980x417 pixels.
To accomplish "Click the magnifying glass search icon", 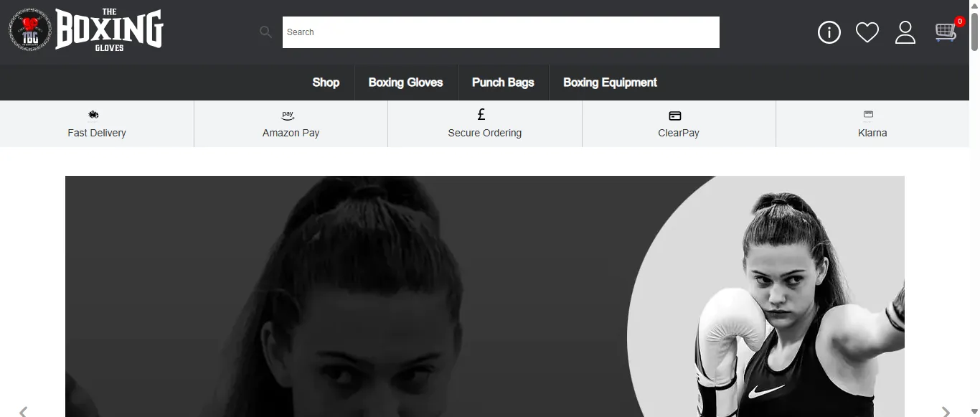I will click(265, 32).
